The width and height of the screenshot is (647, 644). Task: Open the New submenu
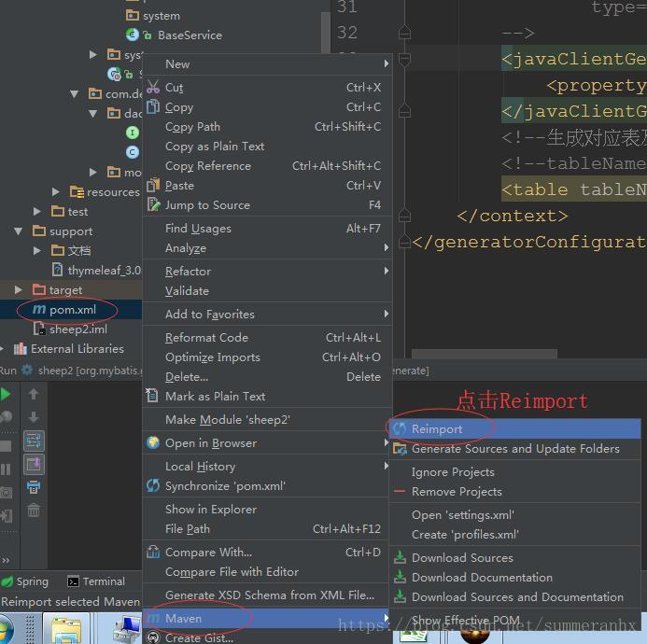267,64
